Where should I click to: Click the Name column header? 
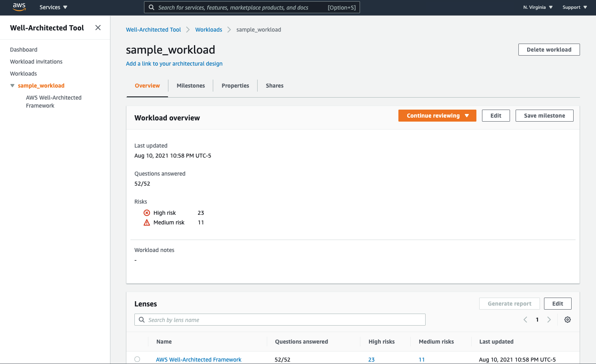pos(164,342)
